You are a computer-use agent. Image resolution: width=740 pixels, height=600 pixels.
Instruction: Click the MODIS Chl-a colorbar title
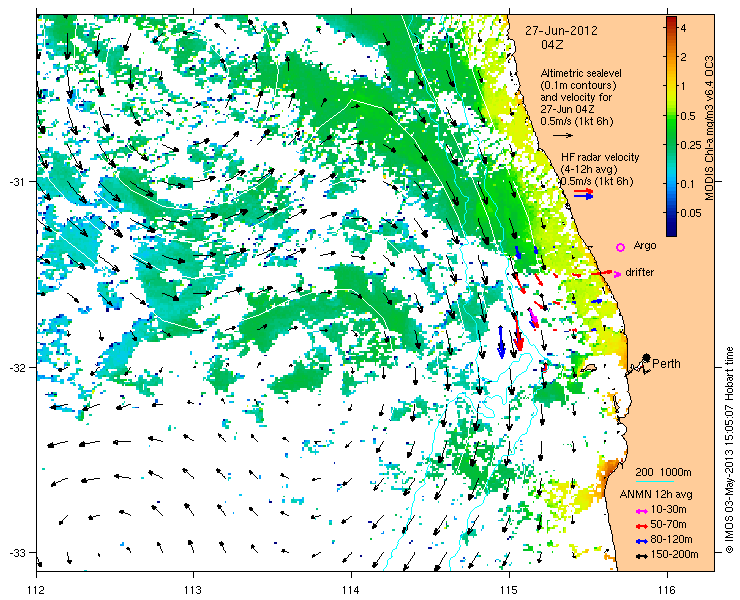(x=708, y=128)
